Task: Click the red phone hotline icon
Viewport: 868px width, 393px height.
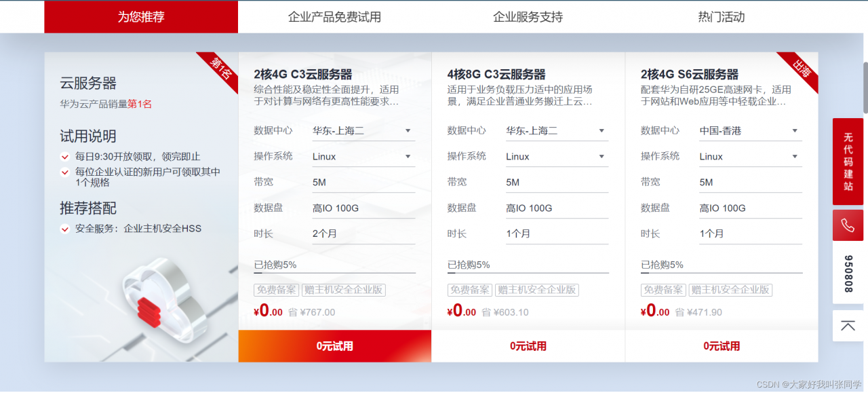Action: coord(848,225)
